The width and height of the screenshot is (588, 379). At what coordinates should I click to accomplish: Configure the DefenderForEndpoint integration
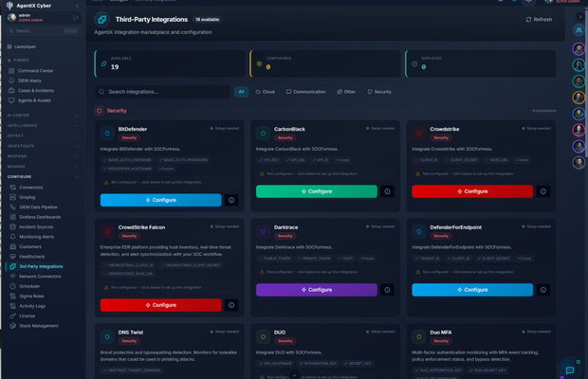point(472,290)
